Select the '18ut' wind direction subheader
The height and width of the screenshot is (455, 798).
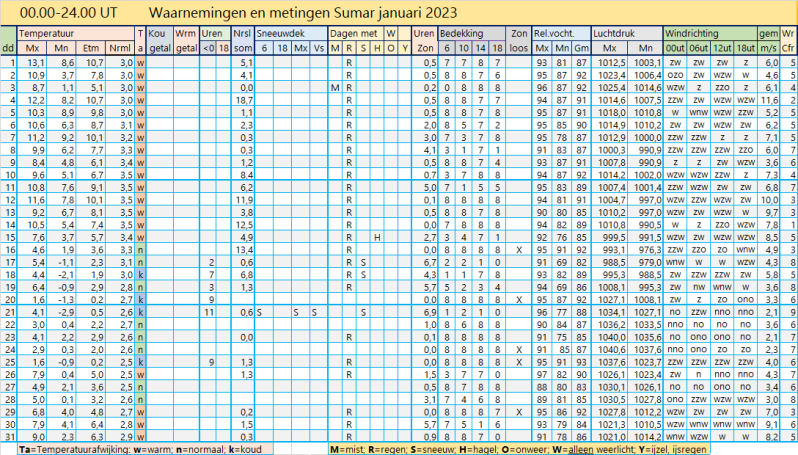746,48
